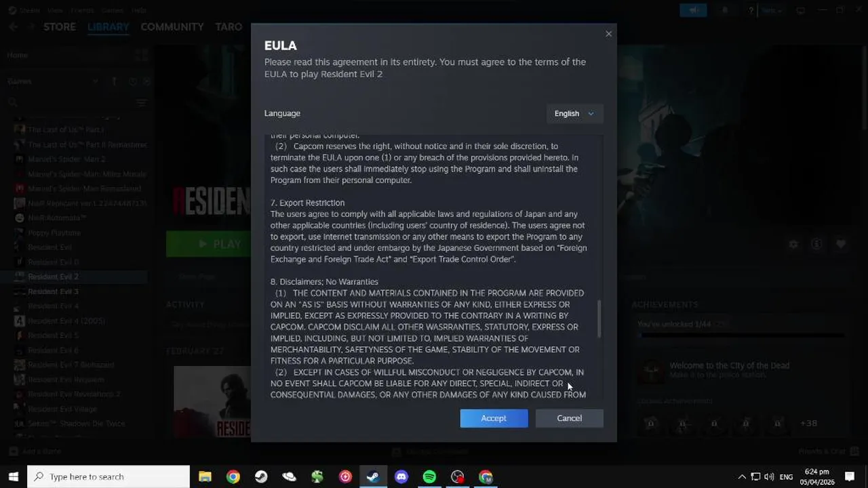
Task: Open the STORE tab in Steam
Action: click(60, 27)
